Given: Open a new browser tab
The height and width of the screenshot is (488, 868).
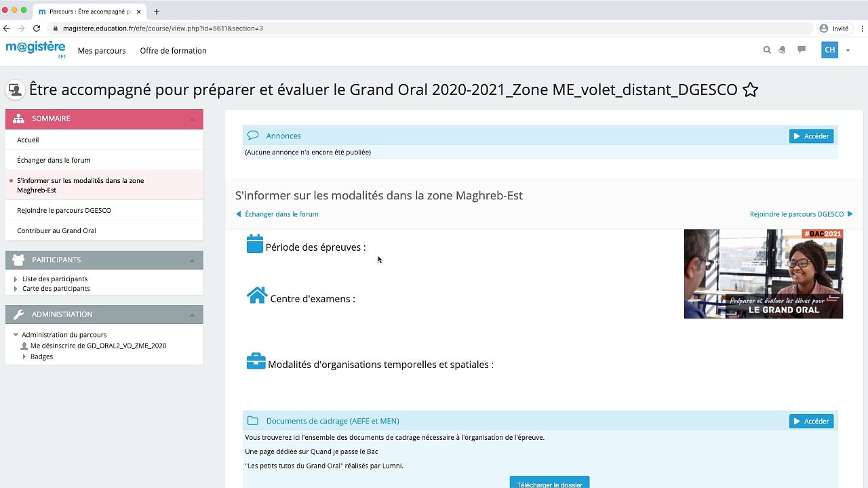Looking at the screenshot, I should [x=157, y=12].
